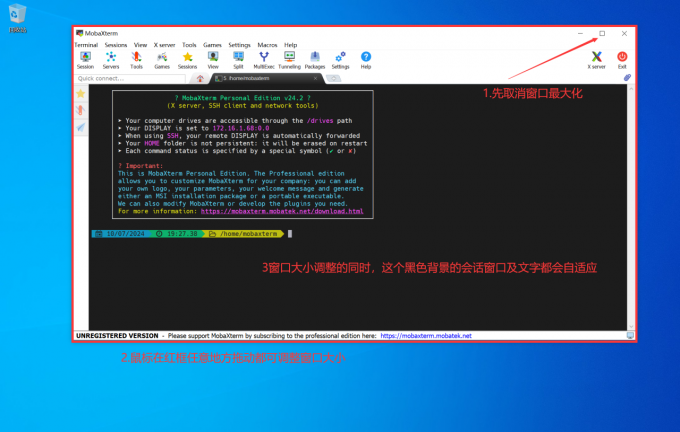Image resolution: width=680 pixels, height=432 pixels.
Task: Click the paperclip attach icon
Action: (627, 78)
